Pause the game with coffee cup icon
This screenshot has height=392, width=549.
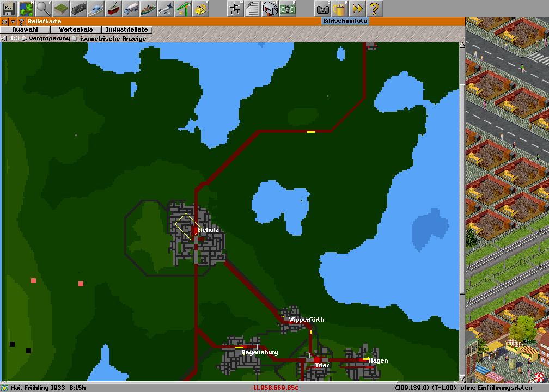(x=340, y=9)
